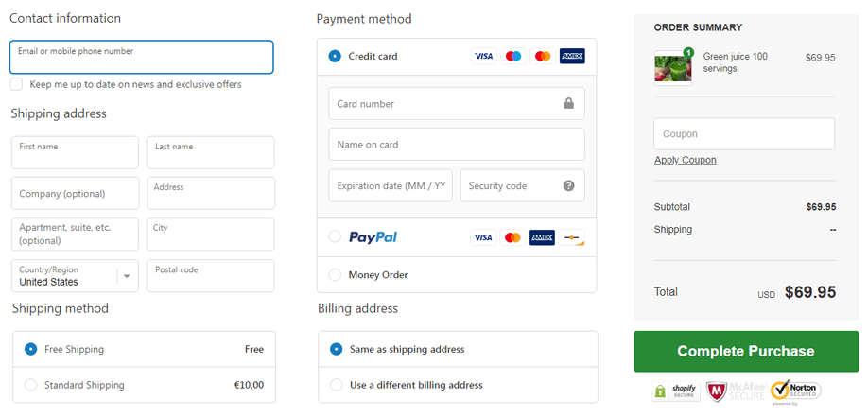Image resolution: width=868 pixels, height=417 pixels.
Task: Click the lock icon in Card number field
Action: tap(568, 103)
